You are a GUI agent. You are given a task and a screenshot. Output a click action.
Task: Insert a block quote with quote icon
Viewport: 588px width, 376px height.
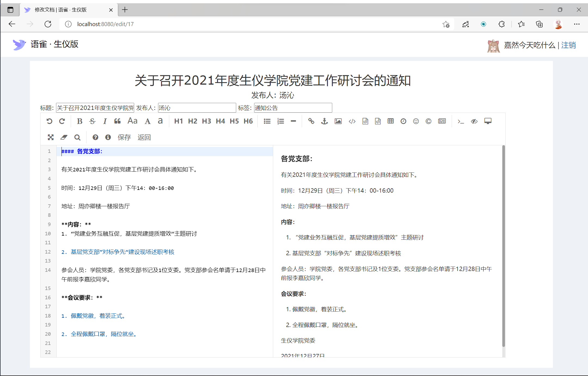(x=118, y=121)
